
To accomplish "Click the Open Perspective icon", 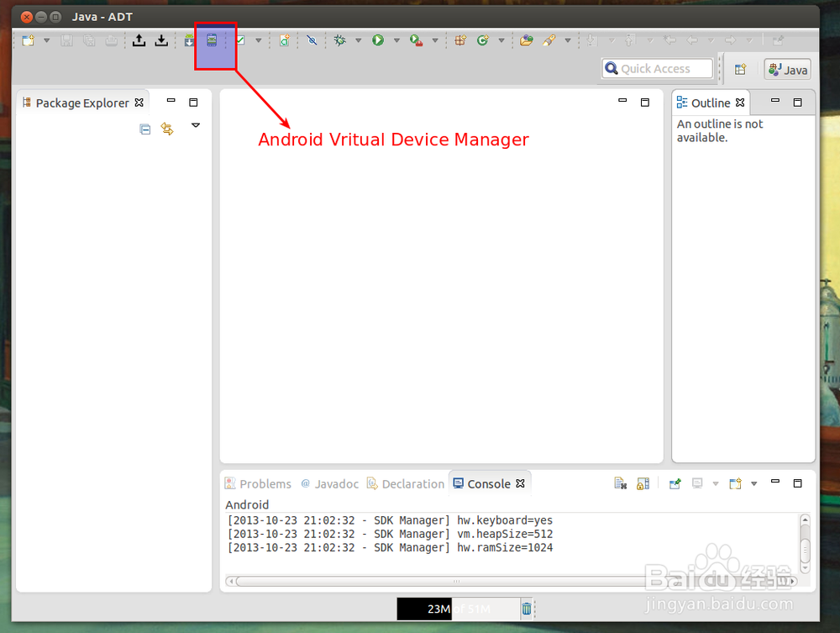I will coord(740,69).
